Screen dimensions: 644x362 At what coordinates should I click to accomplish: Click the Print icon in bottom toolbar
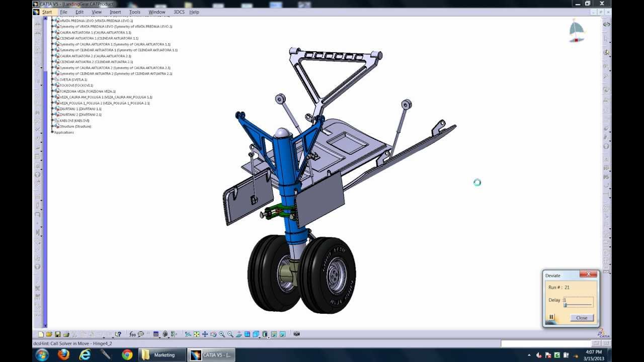[x=66, y=334]
